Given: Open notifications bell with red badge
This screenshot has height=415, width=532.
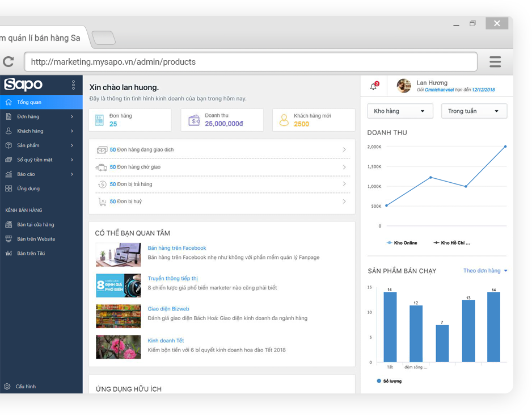Looking at the screenshot, I should (374, 86).
